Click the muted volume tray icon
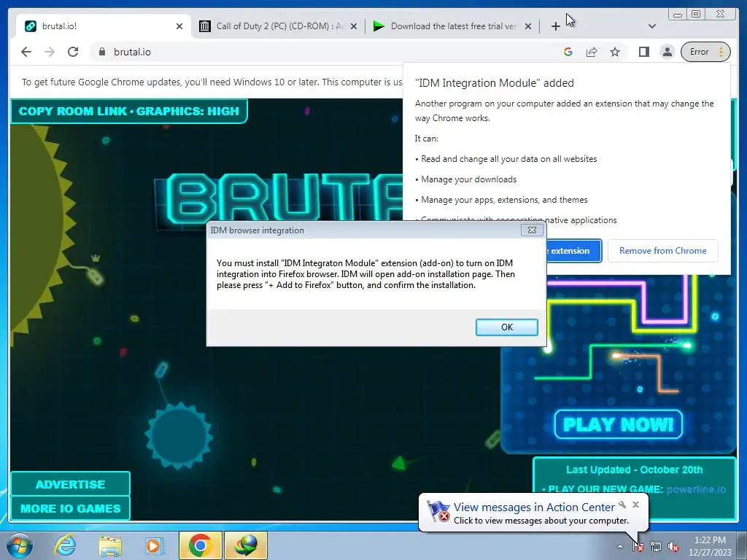 673,547
